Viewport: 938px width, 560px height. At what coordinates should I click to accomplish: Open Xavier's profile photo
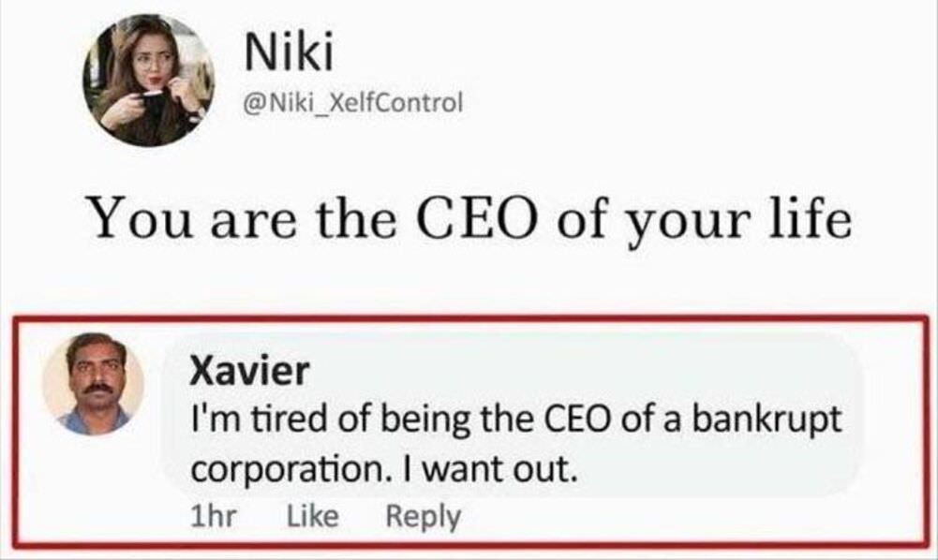pyautogui.click(x=93, y=384)
